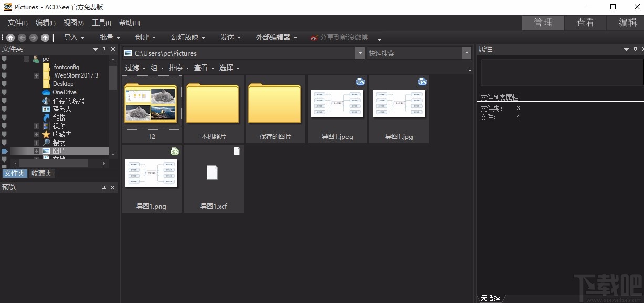The width and height of the screenshot is (644, 303).
Task: Open the 排序 dropdown
Action: [x=177, y=68]
